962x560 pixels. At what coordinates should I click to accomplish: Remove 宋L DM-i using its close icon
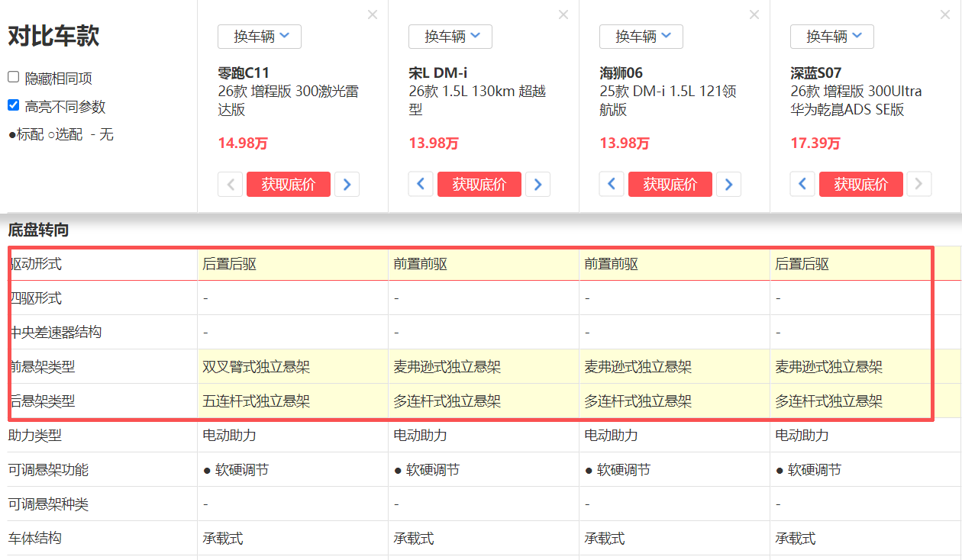[x=563, y=14]
